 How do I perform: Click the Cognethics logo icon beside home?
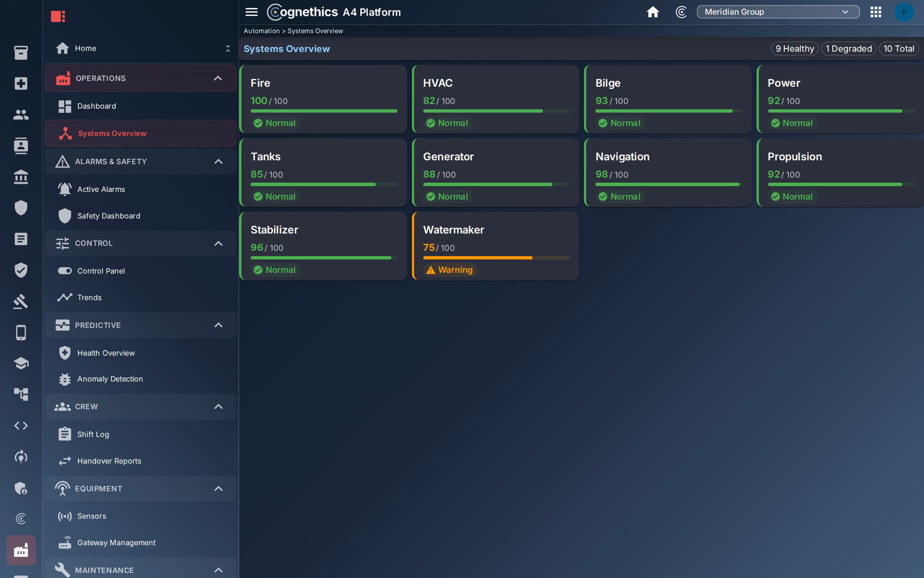[x=681, y=12]
